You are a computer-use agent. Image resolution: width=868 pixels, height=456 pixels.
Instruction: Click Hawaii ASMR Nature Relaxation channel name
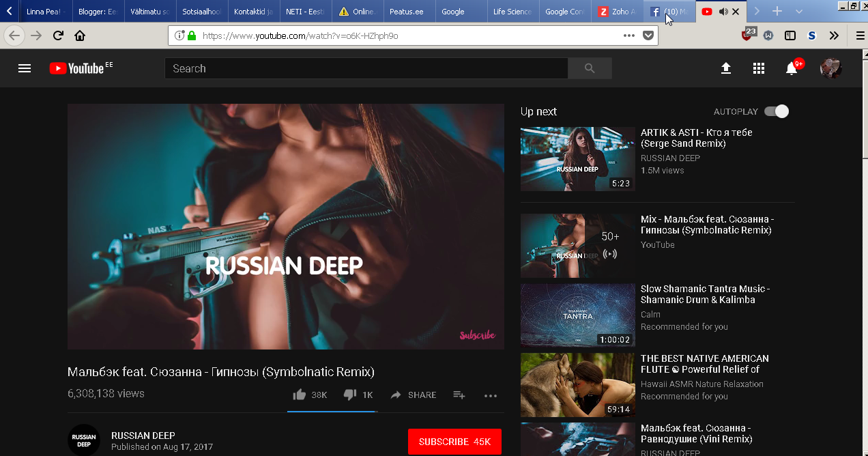pos(702,384)
